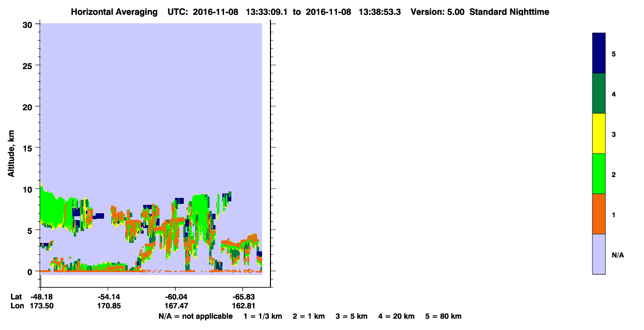Click the 'Lat' row label

[16, 297]
